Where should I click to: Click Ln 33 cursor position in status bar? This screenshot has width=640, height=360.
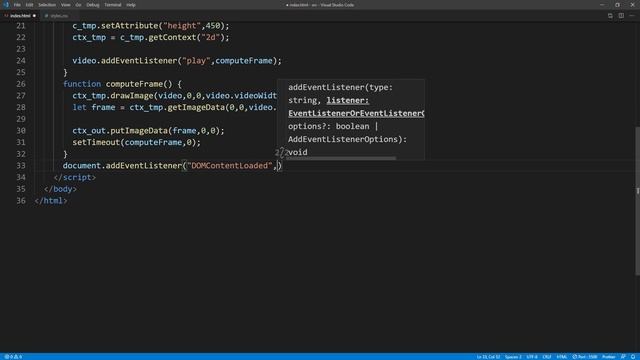pyautogui.click(x=488, y=357)
